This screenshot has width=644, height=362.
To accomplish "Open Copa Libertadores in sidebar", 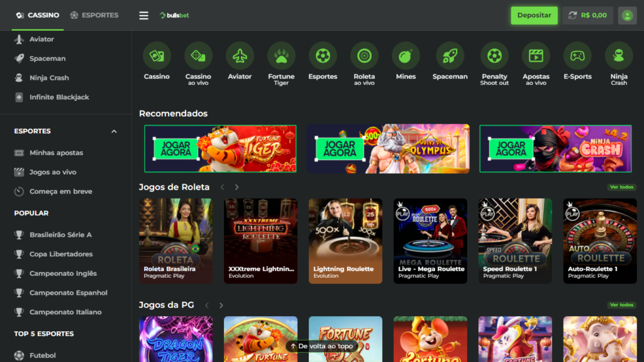I will pyautogui.click(x=61, y=254).
